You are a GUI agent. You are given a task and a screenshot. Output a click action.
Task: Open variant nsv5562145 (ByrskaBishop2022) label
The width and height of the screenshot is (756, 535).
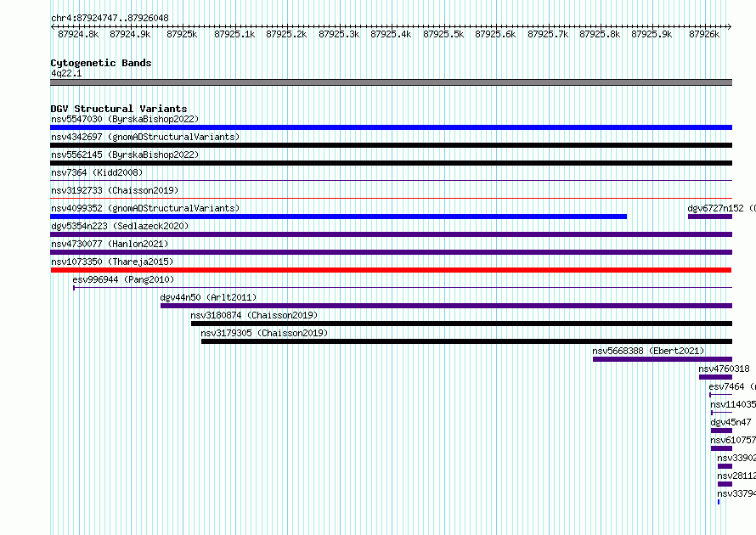(125, 155)
